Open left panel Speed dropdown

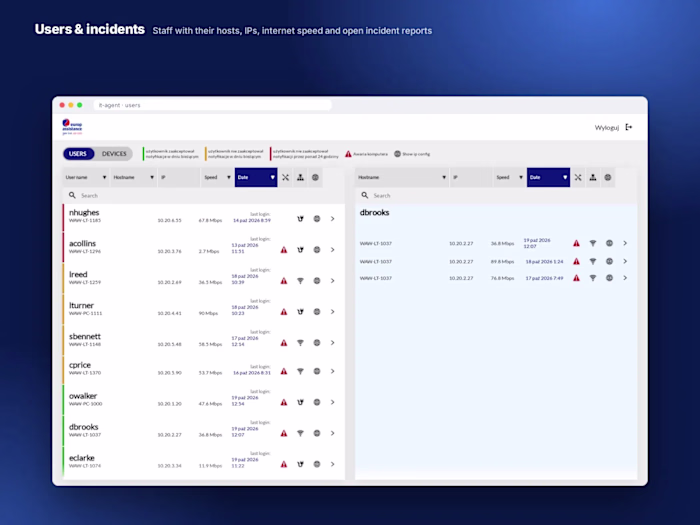pyautogui.click(x=217, y=177)
